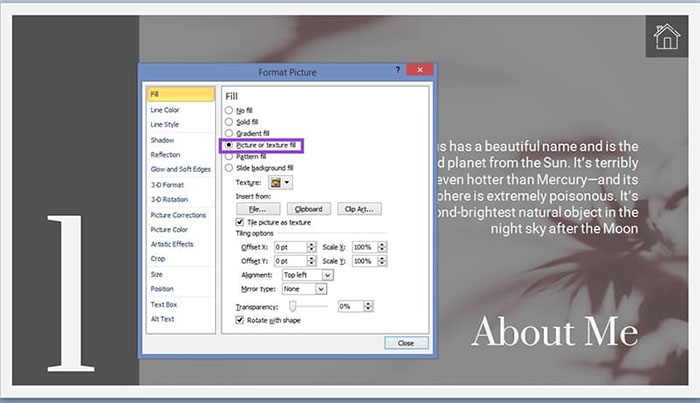This screenshot has width=700, height=403.
Task: Open the Position category
Action: tap(162, 289)
